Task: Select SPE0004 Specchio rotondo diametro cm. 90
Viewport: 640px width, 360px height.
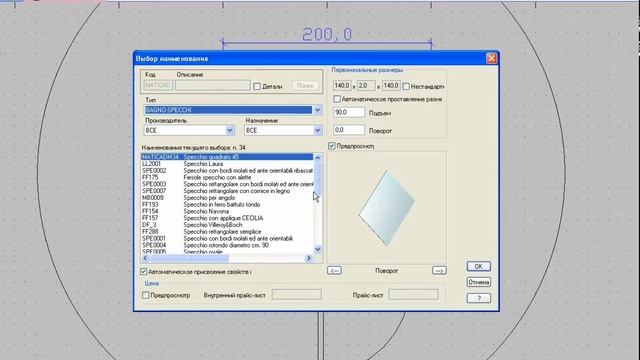Action: 227,245
